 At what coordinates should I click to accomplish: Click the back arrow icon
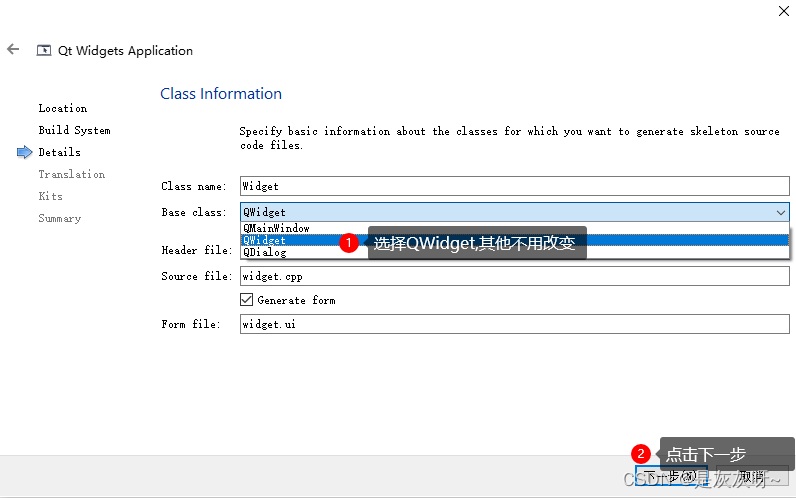pyautogui.click(x=13, y=49)
